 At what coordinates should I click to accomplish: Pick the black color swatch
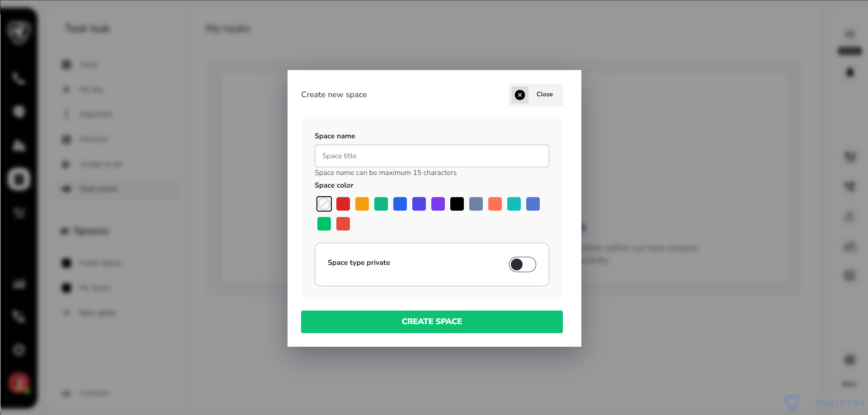[x=457, y=204]
